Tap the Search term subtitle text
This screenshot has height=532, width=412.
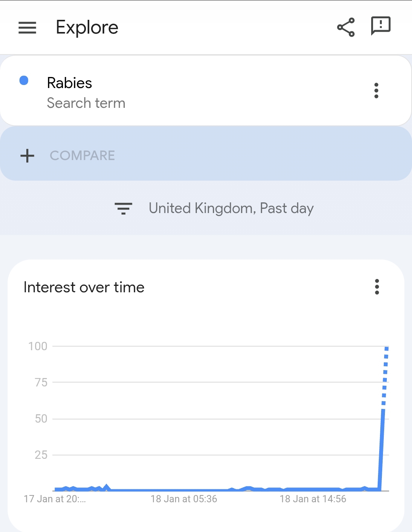click(x=86, y=103)
